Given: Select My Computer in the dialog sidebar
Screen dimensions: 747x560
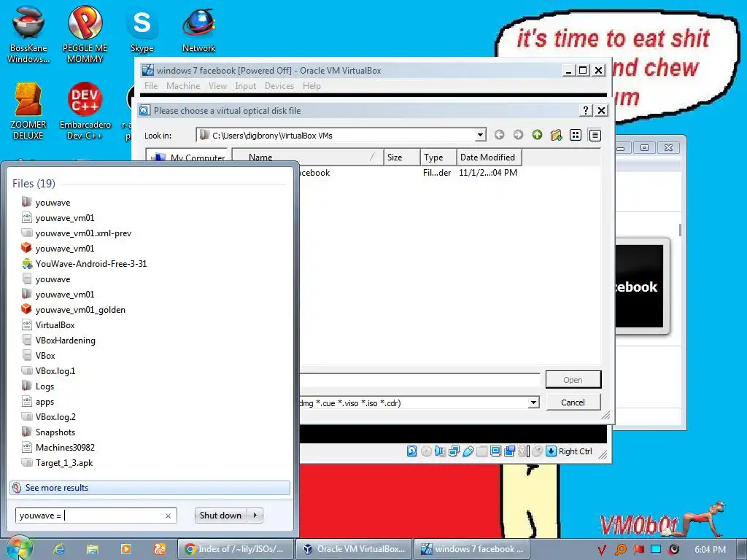Looking at the screenshot, I should pos(190,157).
